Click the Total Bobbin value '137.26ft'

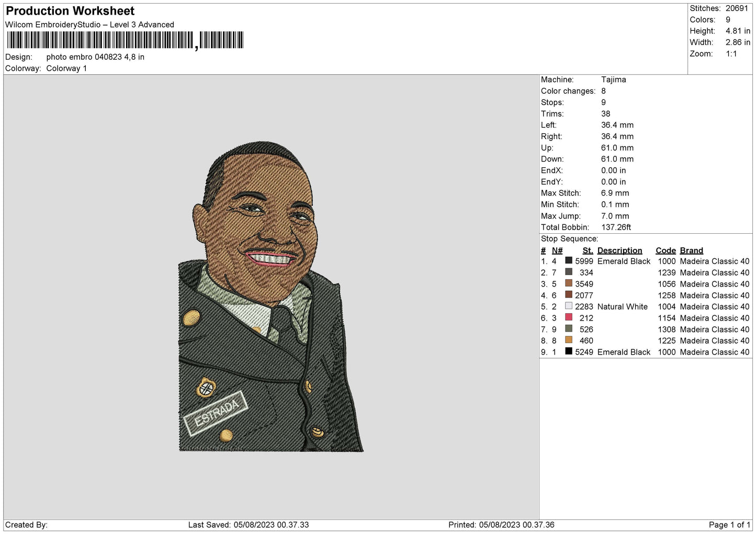[616, 227]
